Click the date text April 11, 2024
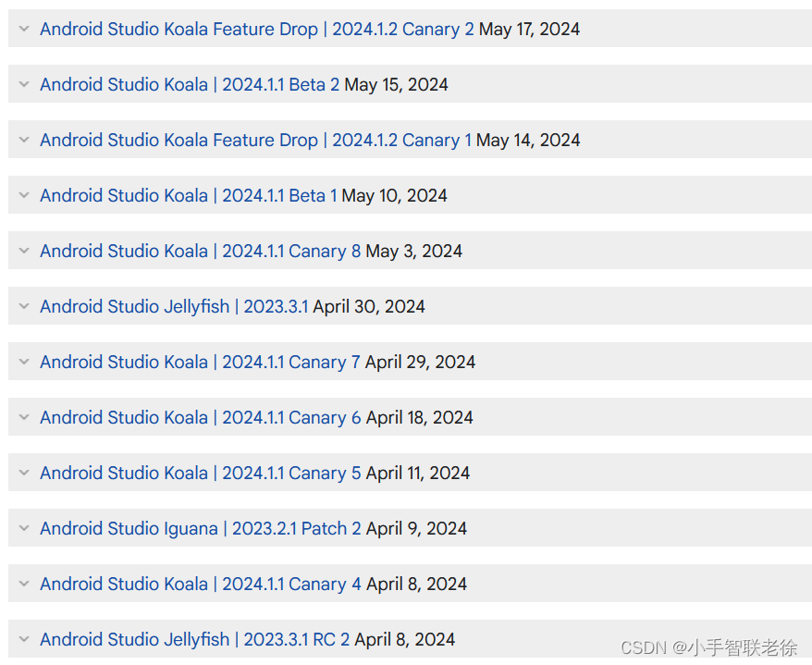The image size is (812, 665). pyautogui.click(x=418, y=473)
